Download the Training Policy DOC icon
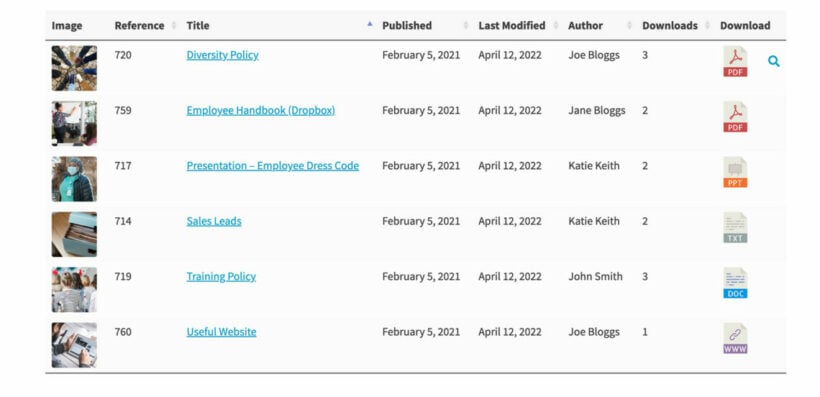This screenshot has width=820, height=397. pos(735,283)
